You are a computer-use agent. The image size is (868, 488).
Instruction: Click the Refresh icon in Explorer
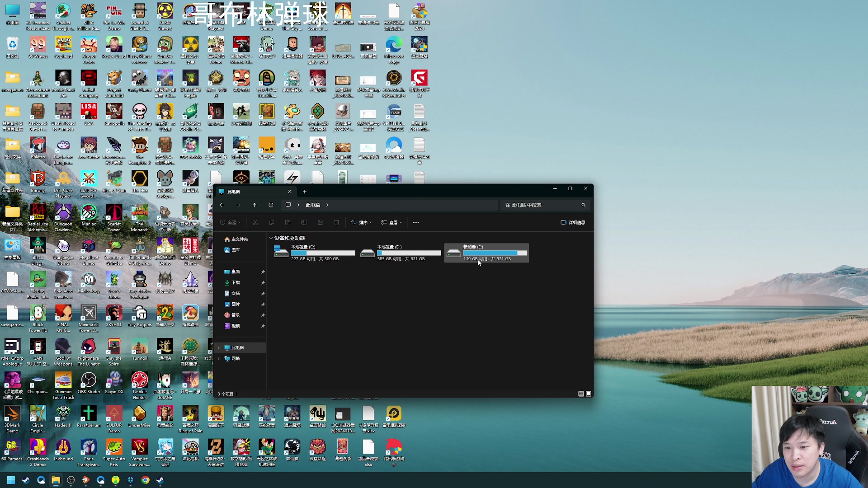pos(271,205)
